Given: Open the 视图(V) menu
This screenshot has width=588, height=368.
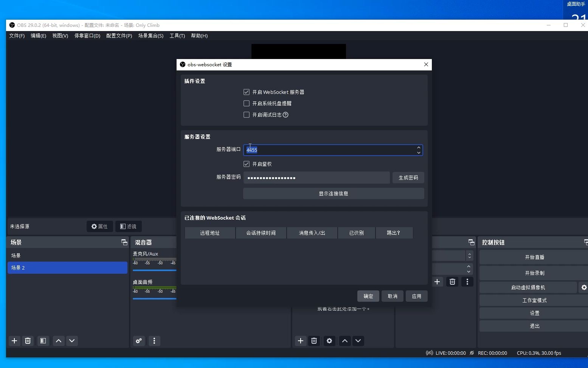Looking at the screenshot, I should [x=60, y=36].
